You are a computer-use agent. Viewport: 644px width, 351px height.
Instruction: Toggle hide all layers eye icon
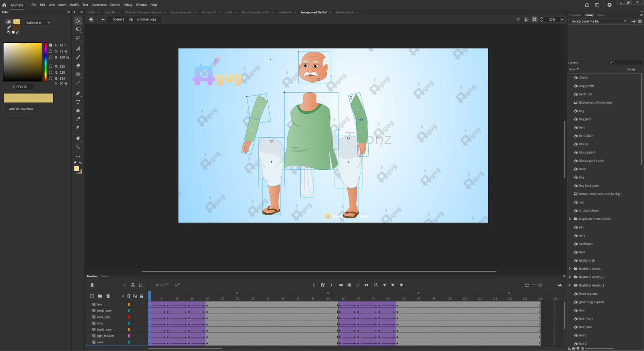135,296
